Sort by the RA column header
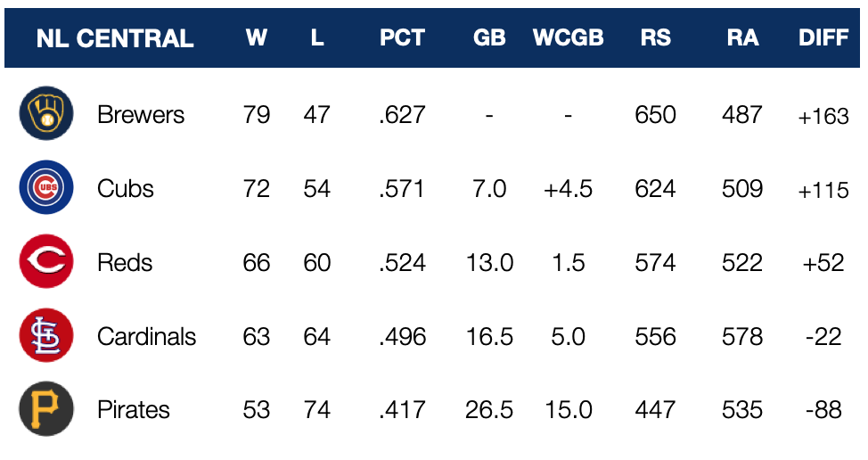 point(742,38)
